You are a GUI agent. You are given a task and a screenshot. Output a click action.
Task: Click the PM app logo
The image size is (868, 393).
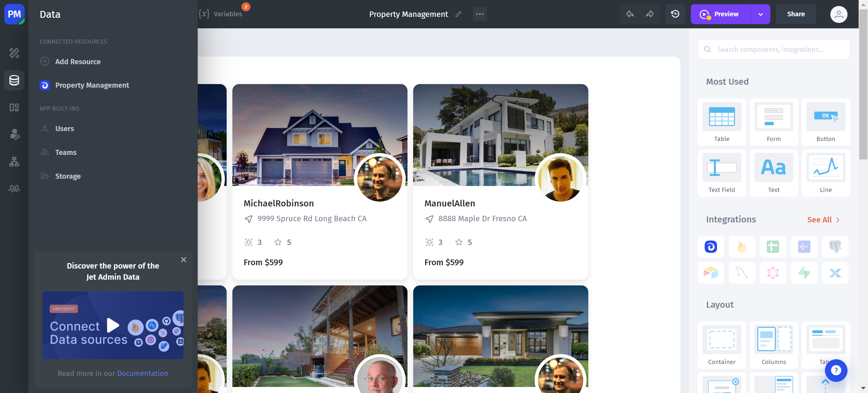pyautogui.click(x=14, y=14)
